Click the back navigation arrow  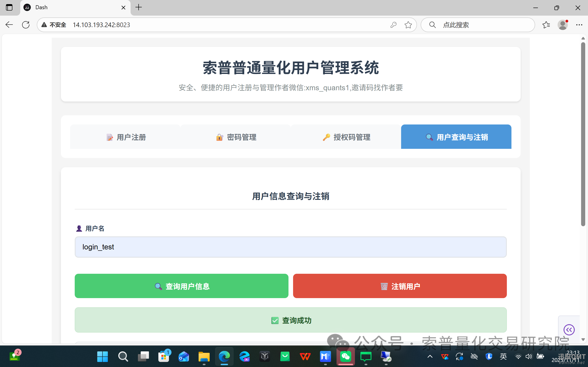(9, 25)
